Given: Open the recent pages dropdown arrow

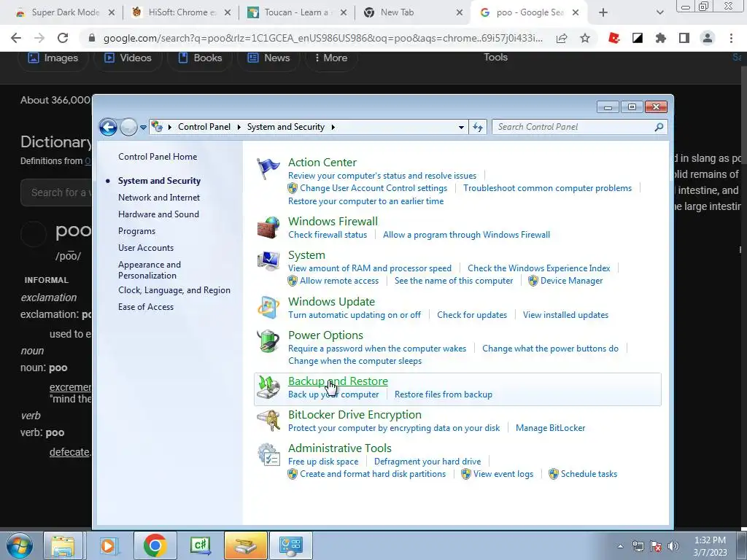Looking at the screenshot, I should pyautogui.click(x=143, y=127).
